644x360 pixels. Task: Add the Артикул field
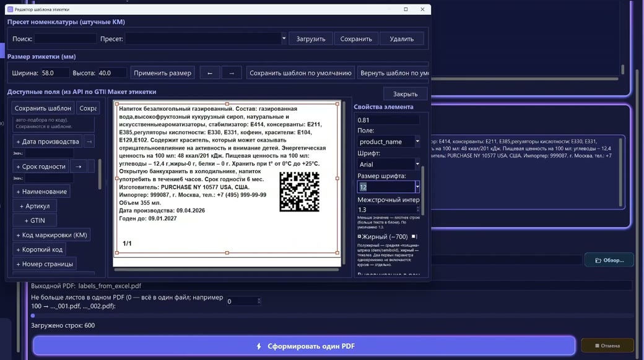tap(35, 206)
